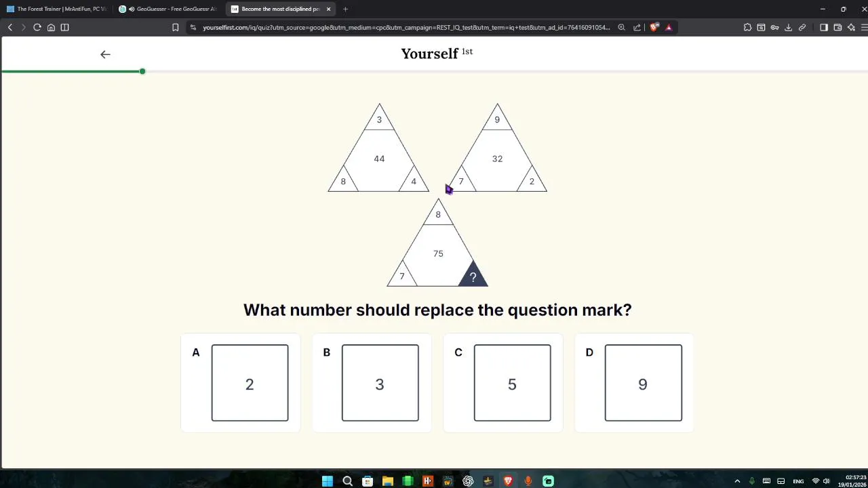Select the 'Become the most disciplined' tab

tap(281, 9)
